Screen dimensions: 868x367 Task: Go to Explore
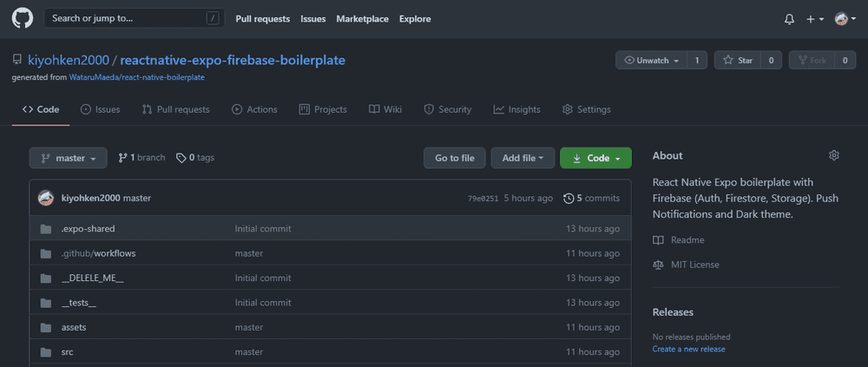[415, 19]
